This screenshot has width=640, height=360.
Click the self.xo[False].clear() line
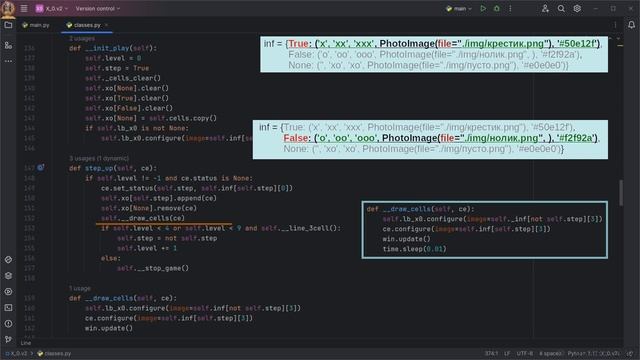point(129,108)
